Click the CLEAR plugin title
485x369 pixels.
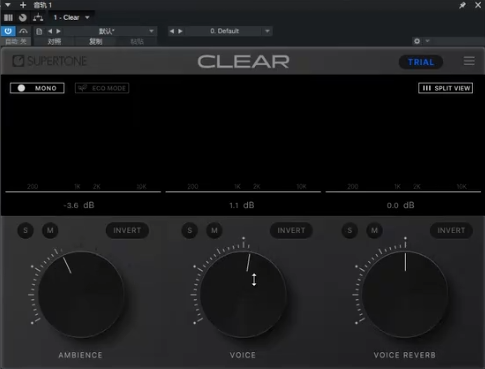tap(243, 62)
